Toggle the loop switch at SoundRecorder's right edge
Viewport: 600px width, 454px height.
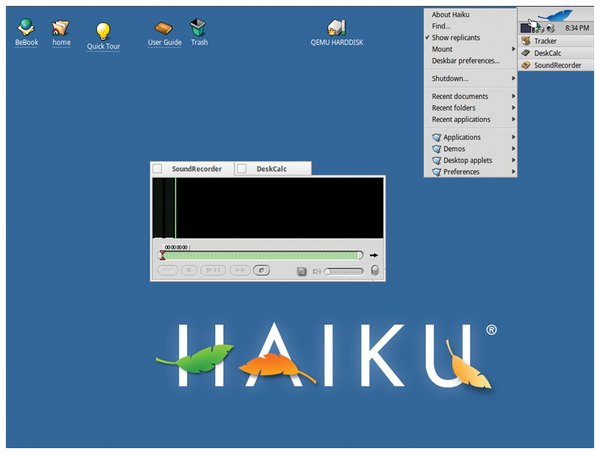point(375,270)
